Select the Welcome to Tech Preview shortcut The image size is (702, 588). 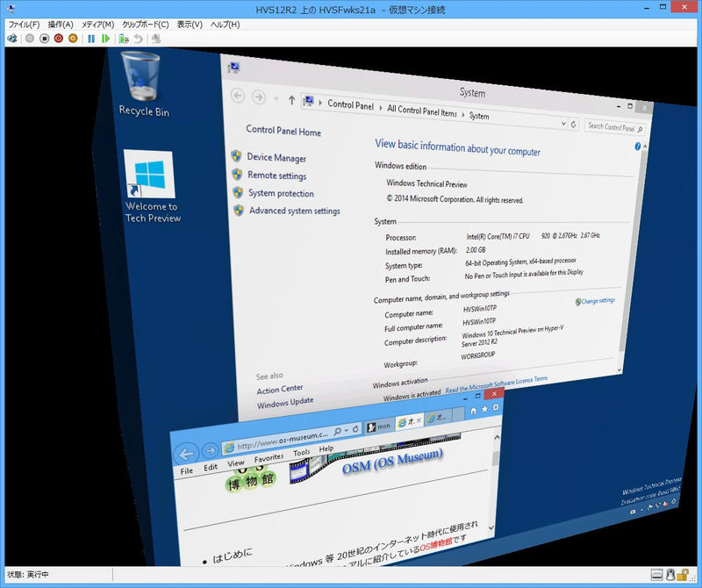(152, 187)
